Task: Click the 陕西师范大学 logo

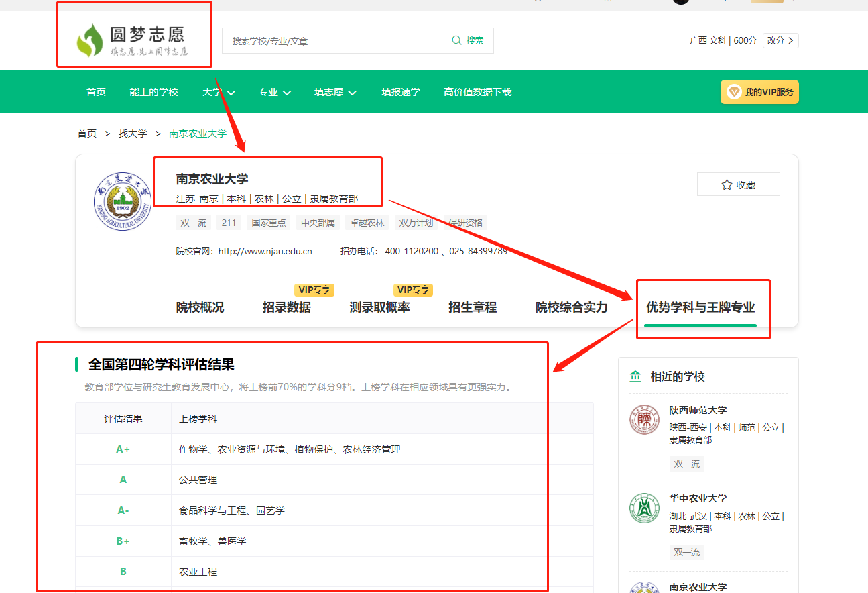Action: (644, 420)
